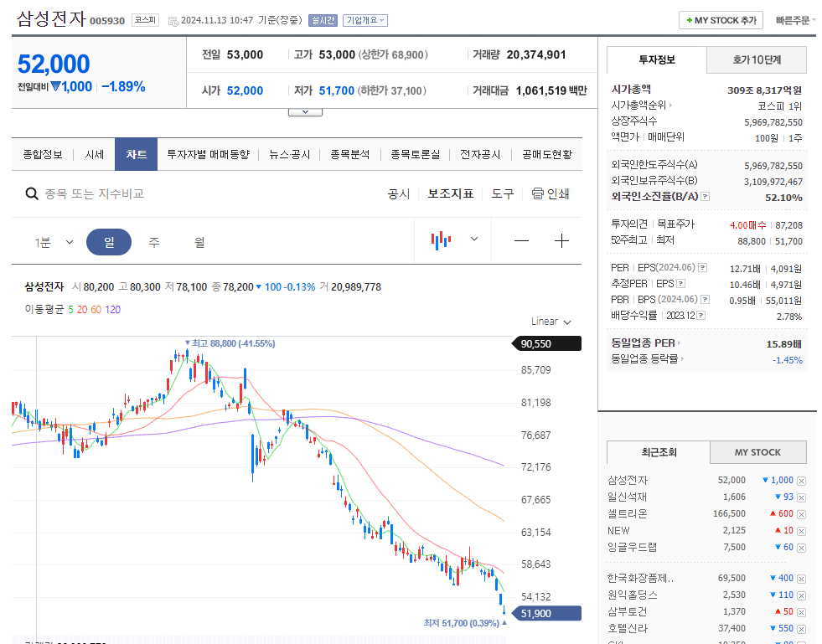
Task: Switch to the 호가10단계 tab
Action: [757, 59]
